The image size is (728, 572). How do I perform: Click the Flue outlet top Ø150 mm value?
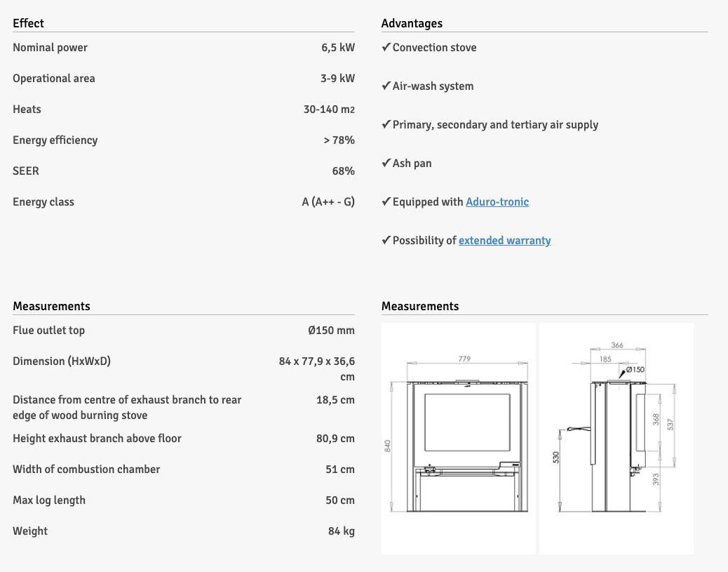click(x=331, y=331)
